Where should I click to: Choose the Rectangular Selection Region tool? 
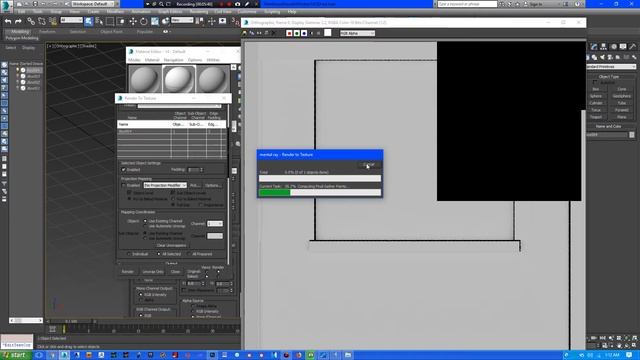[x=110, y=21]
